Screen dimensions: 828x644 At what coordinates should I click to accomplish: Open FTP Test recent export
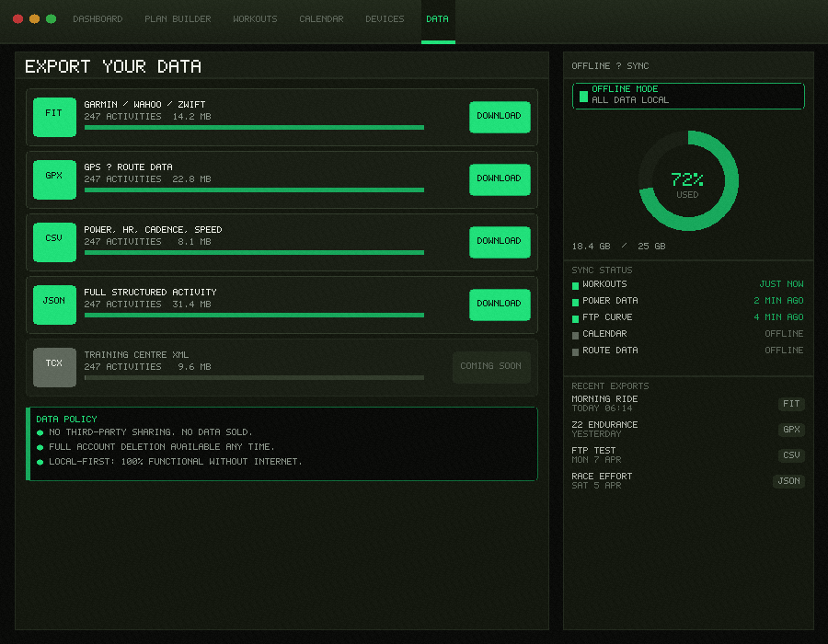(x=687, y=455)
